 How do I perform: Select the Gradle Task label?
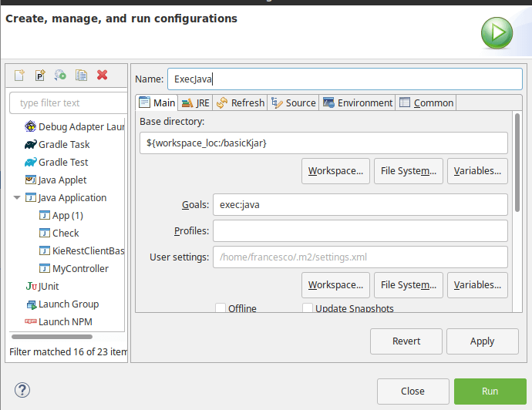pyautogui.click(x=64, y=144)
